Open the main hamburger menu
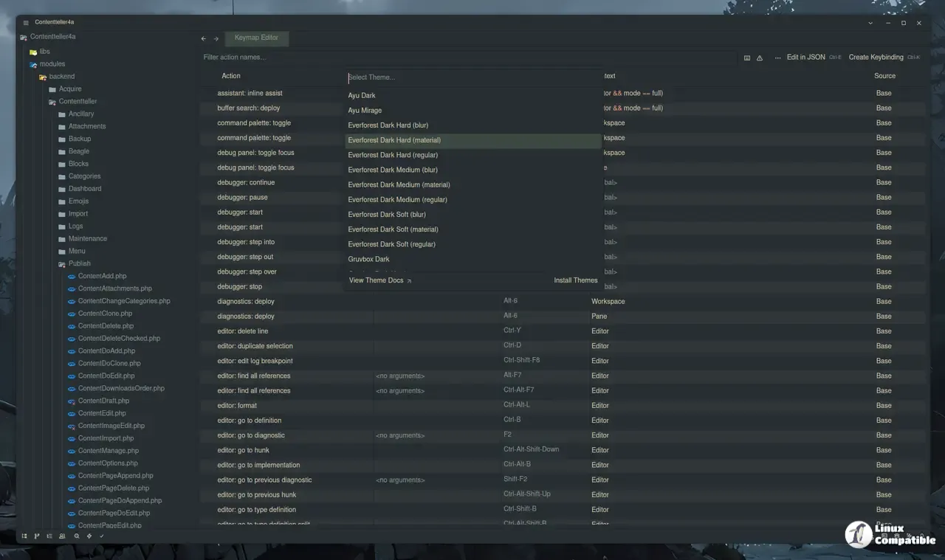 26,23
